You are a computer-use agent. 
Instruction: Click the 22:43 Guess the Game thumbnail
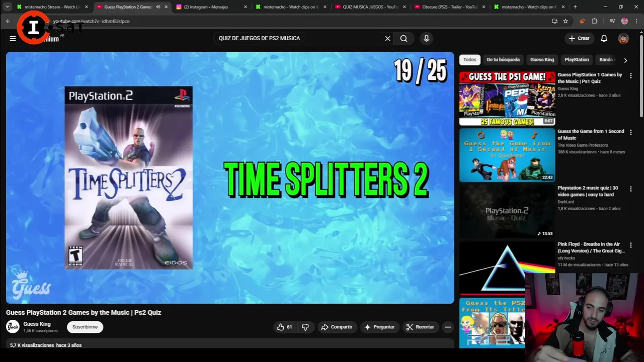click(x=507, y=155)
